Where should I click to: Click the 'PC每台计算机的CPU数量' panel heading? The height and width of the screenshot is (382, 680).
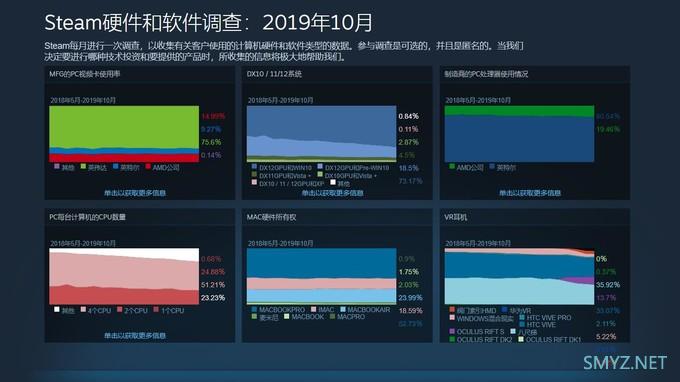[87, 217]
